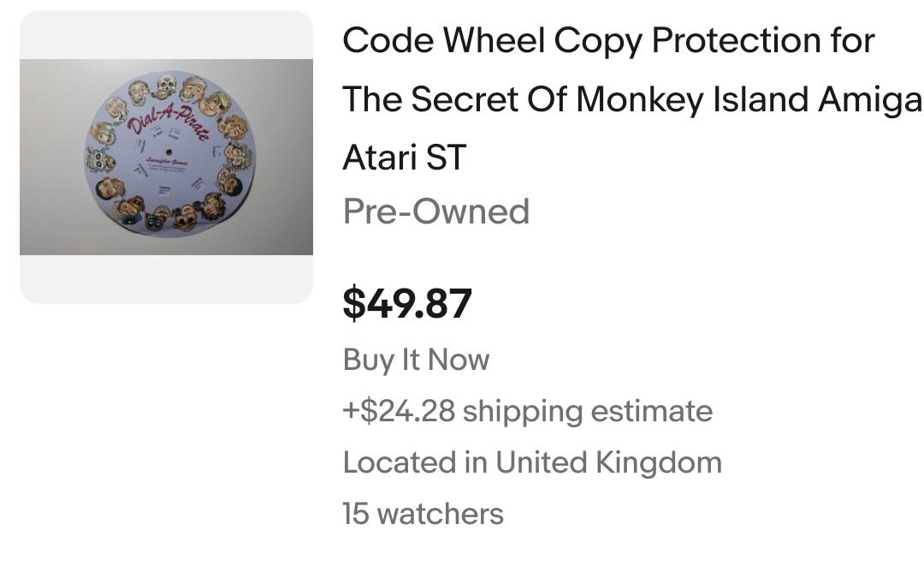Click the turbaned pirate face right of skull
Viewport: 924px width, 572px height.
pyautogui.click(x=192, y=88)
